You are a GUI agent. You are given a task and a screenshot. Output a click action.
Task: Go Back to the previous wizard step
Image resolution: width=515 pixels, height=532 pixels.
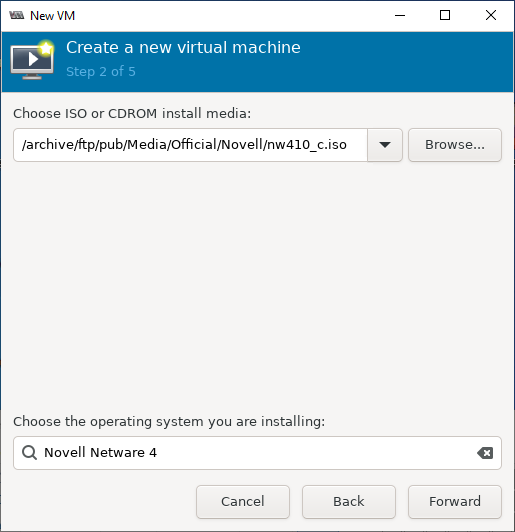[x=349, y=501]
